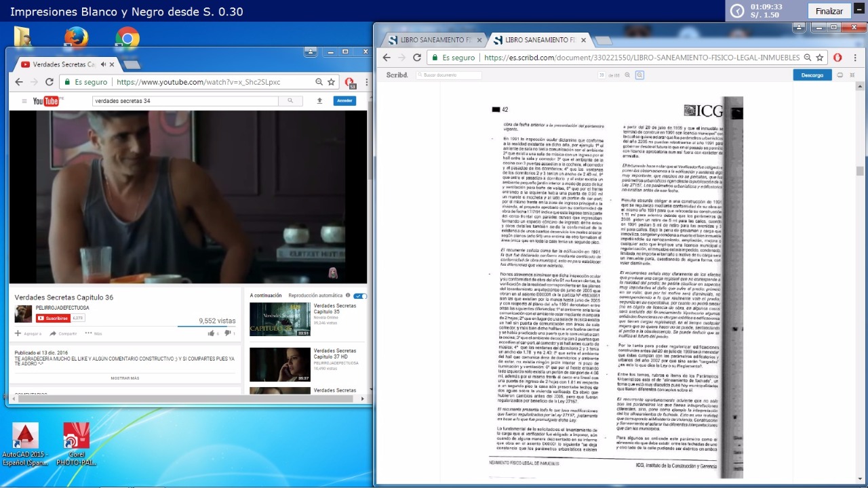The image size is (868, 488).
Task: Dislike the video with thumbs down
Action: pos(227,333)
